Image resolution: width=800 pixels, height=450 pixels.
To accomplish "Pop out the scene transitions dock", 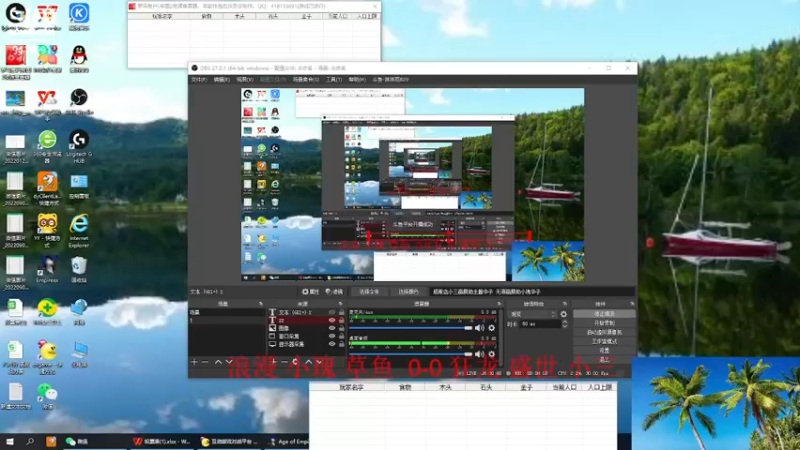I will (564, 304).
